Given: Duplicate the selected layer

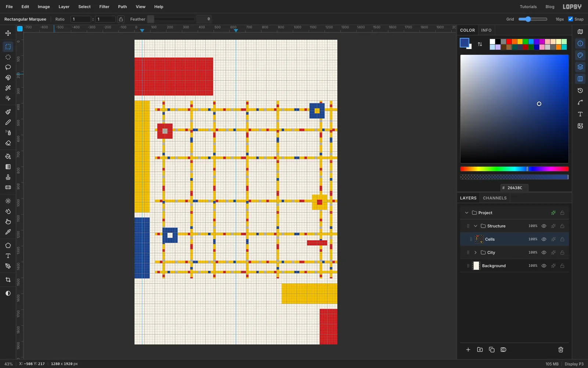Looking at the screenshot, I should tap(492, 350).
